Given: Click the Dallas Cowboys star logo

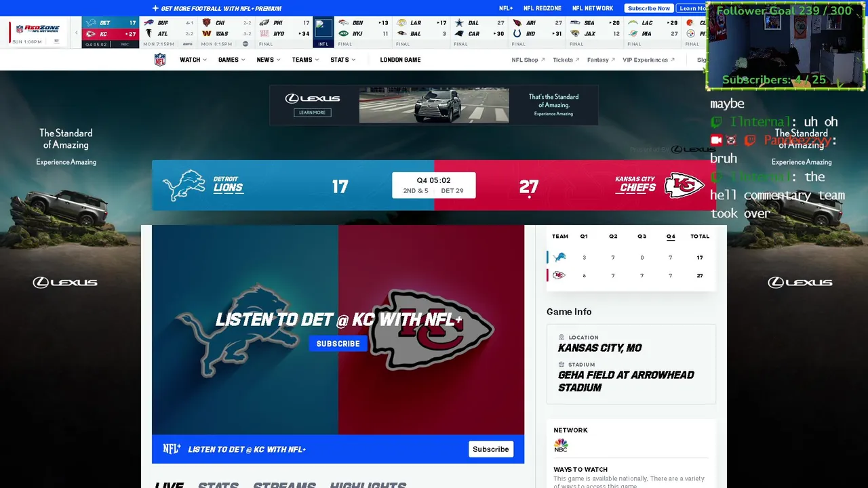Looking at the screenshot, I should tap(460, 23).
